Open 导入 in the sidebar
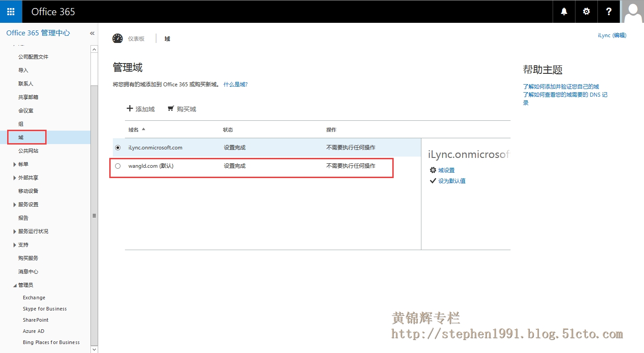Image resolution: width=644 pixels, height=353 pixels. click(23, 70)
